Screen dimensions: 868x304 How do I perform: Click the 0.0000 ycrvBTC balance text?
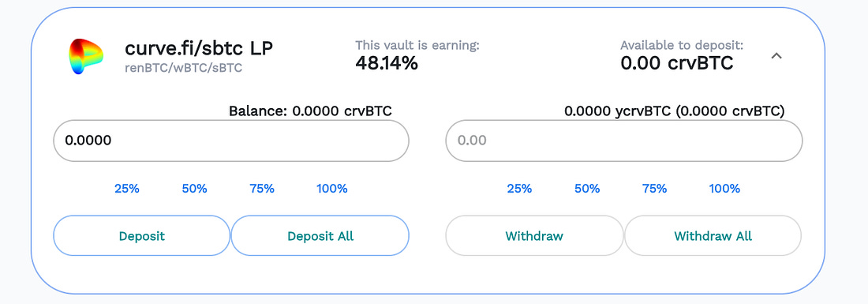coord(675,111)
